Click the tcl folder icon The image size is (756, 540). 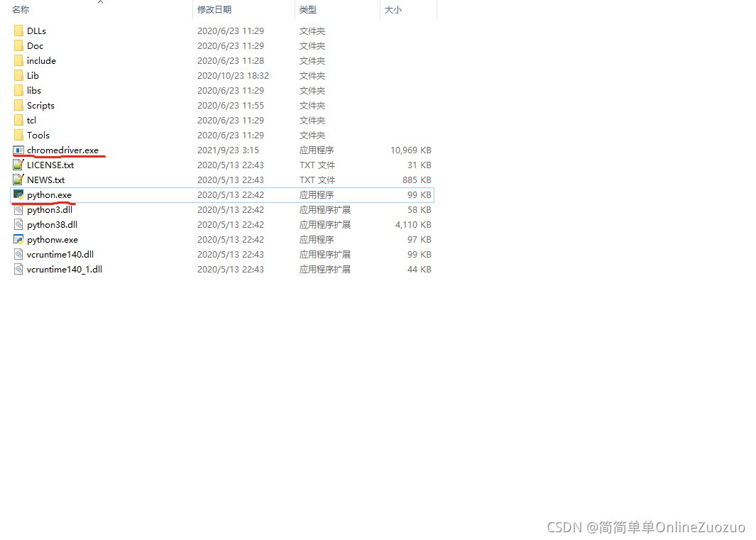[x=18, y=121]
